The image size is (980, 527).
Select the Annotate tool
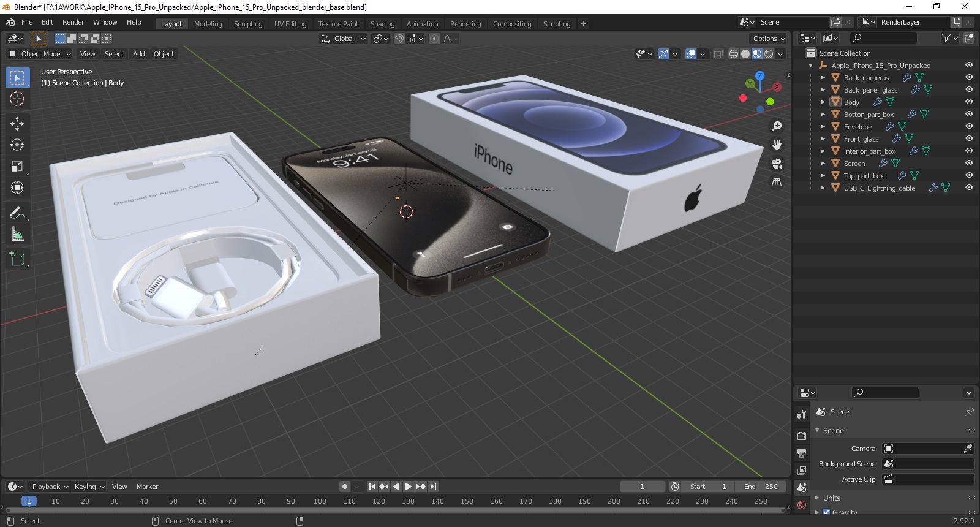point(17,213)
